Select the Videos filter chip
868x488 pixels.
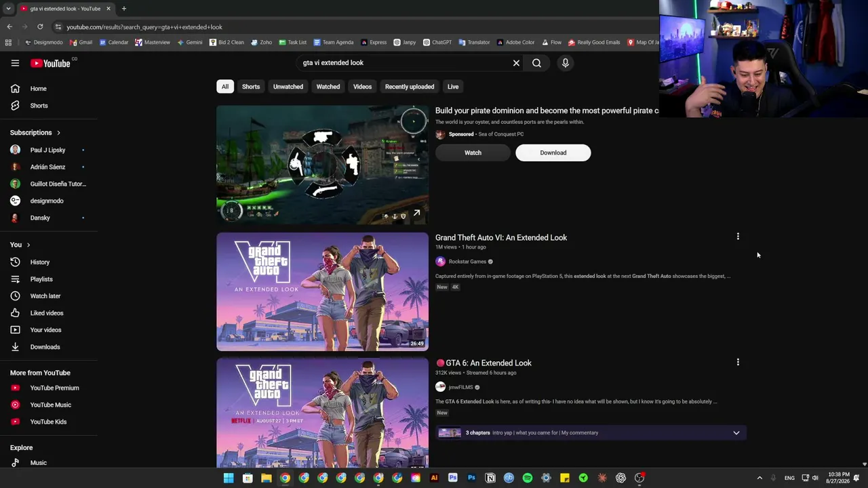tap(362, 87)
